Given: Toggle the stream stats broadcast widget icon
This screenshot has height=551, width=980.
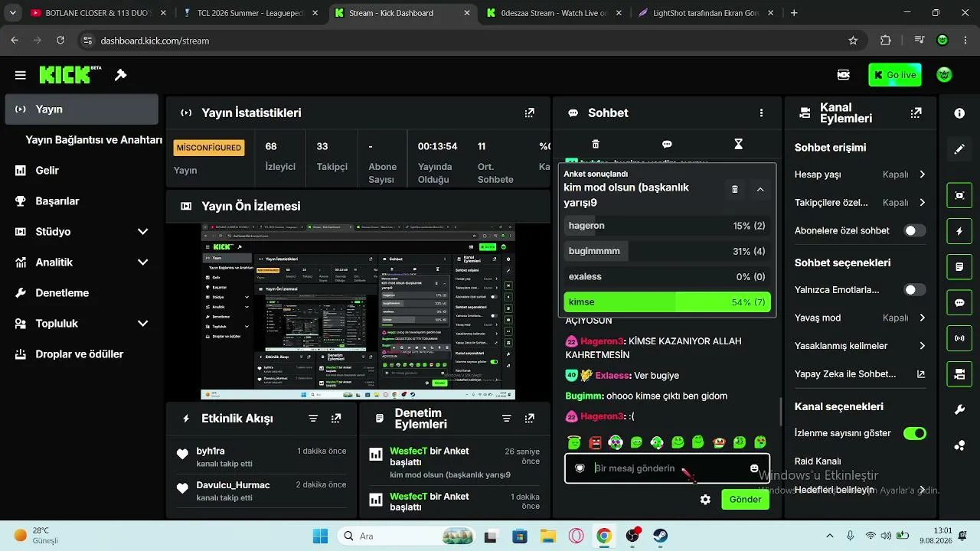Looking at the screenshot, I should [959, 338].
